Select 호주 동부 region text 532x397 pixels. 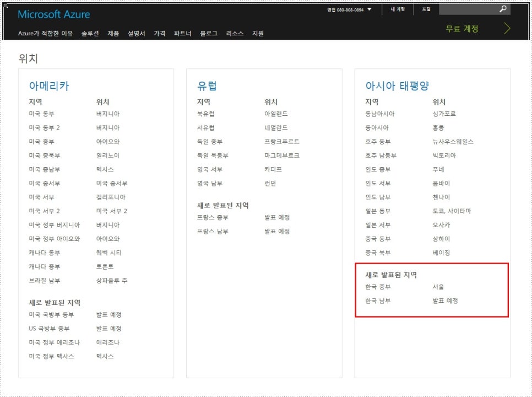378,142
